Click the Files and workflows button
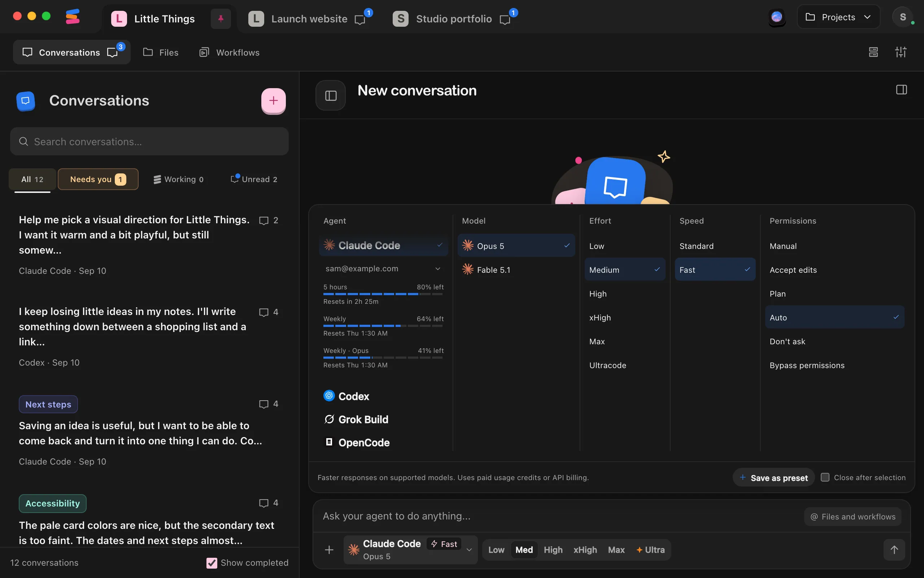Screen dimensions: 924x578 click(852, 517)
